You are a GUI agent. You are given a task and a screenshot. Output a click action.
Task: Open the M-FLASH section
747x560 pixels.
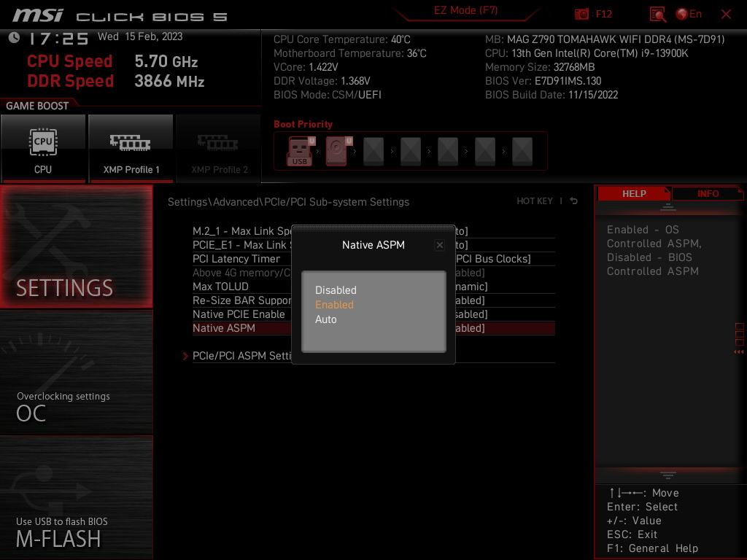coord(76,497)
